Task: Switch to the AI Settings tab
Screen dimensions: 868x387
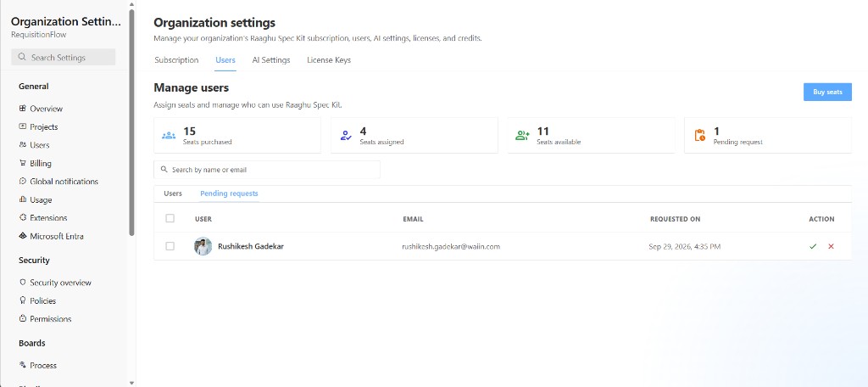Action: (271, 60)
